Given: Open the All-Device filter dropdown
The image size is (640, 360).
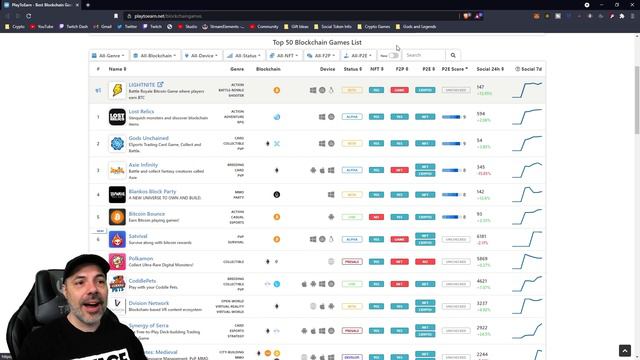Looking at the screenshot, I should (202, 56).
